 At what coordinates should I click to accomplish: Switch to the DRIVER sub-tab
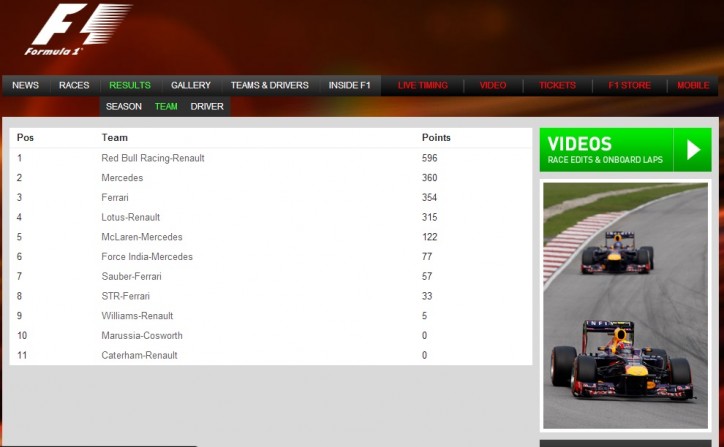(x=207, y=107)
